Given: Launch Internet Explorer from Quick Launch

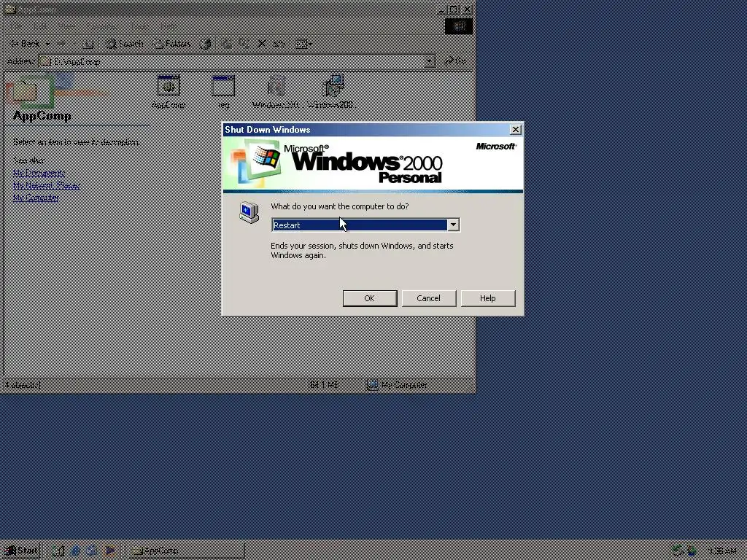Looking at the screenshot, I should (x=75, y=551).
